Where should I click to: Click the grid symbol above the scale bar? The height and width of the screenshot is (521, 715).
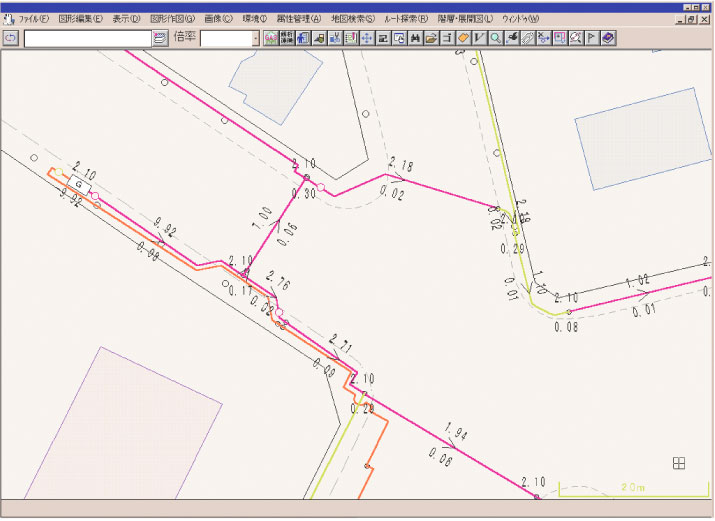[679, 462]
